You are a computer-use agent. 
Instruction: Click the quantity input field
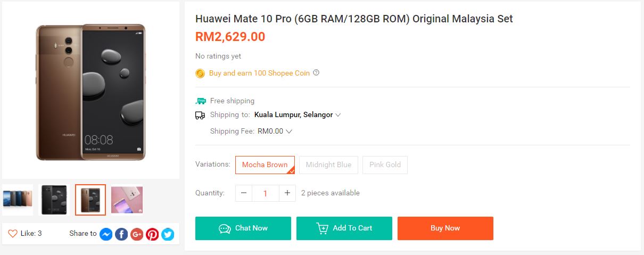click(x=266, y=193)
